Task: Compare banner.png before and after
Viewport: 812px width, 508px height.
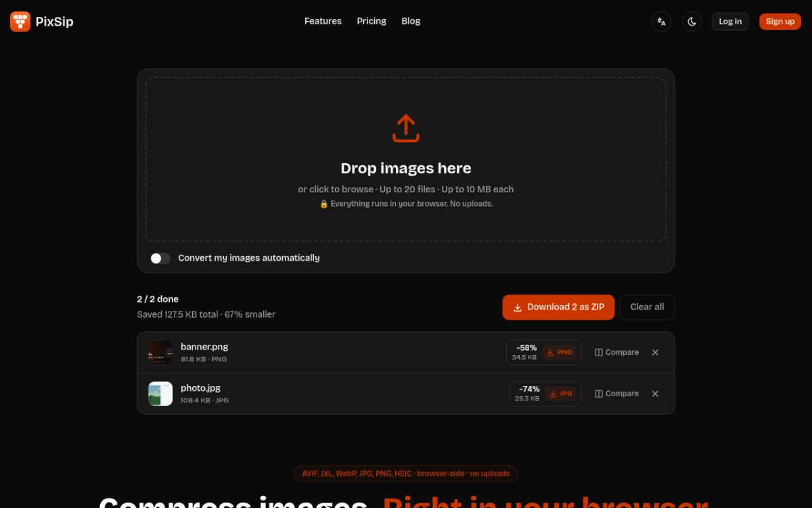Action: [x=616, y=352]
